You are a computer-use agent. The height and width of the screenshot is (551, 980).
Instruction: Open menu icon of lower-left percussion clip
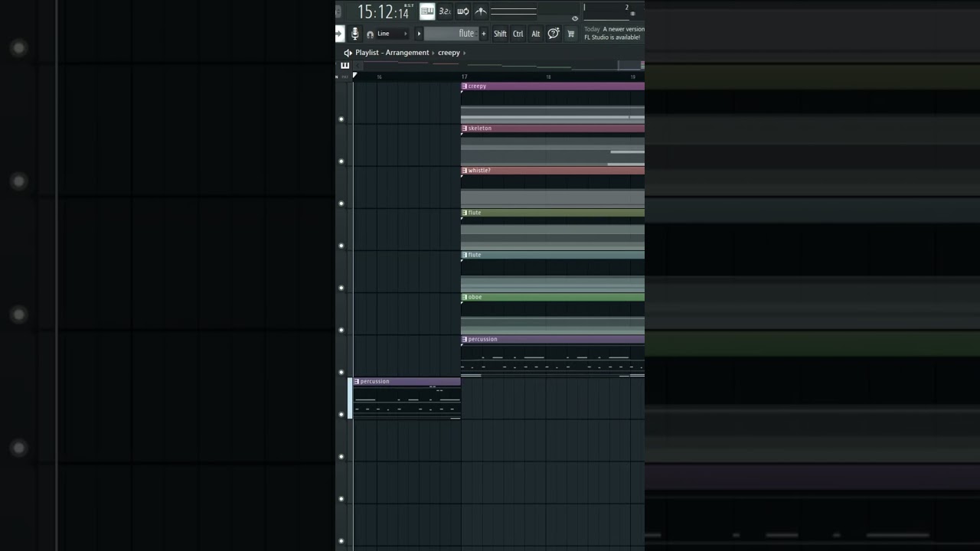click(357, 381)
